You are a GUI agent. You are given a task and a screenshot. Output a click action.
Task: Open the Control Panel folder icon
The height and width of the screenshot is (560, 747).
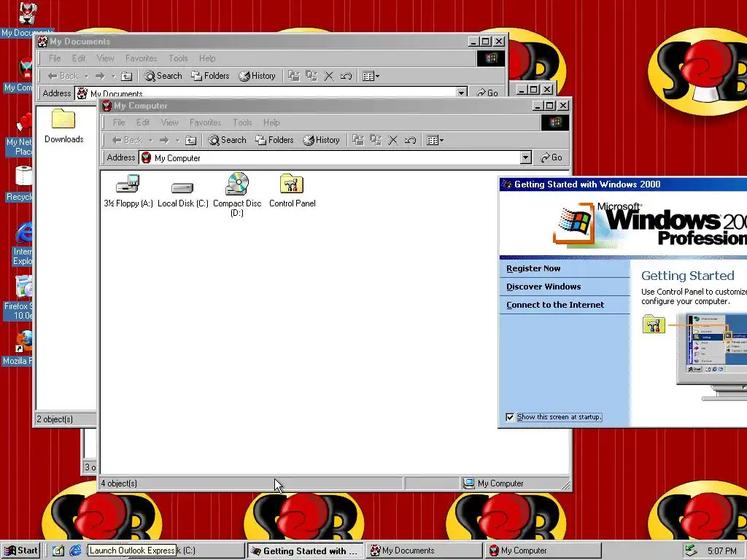(x=292, y=184)
